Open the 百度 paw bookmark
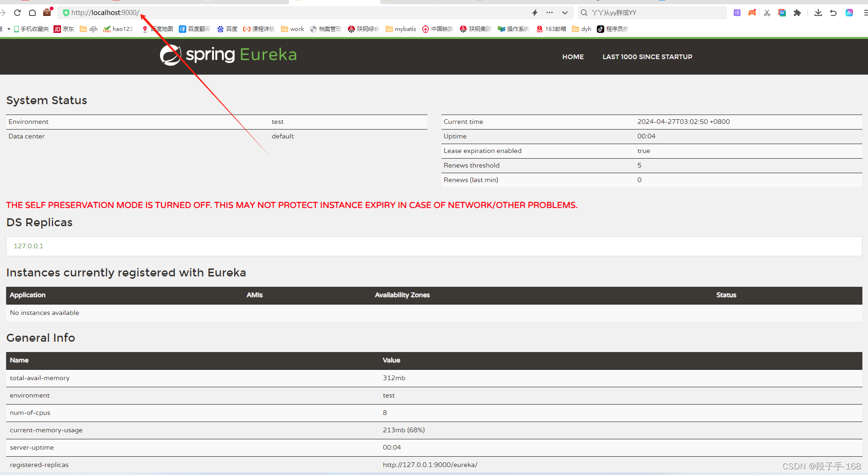 point(227,29)
